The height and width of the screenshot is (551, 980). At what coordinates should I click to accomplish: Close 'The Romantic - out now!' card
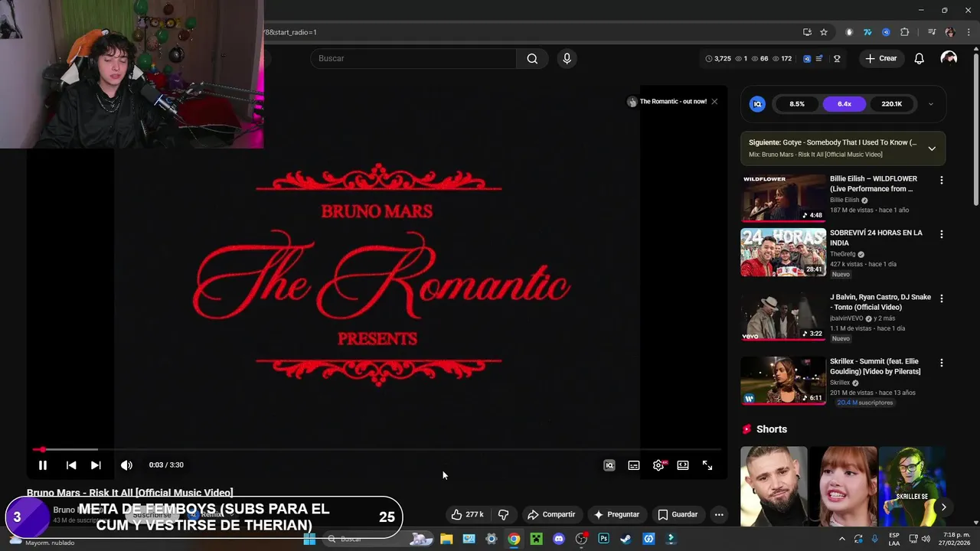click(x=714, y=102)
